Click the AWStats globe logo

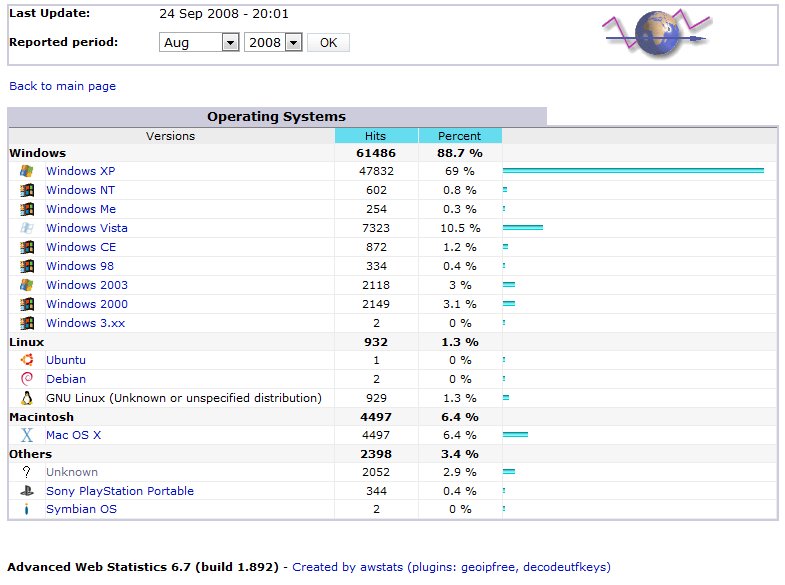click(658, 33)
